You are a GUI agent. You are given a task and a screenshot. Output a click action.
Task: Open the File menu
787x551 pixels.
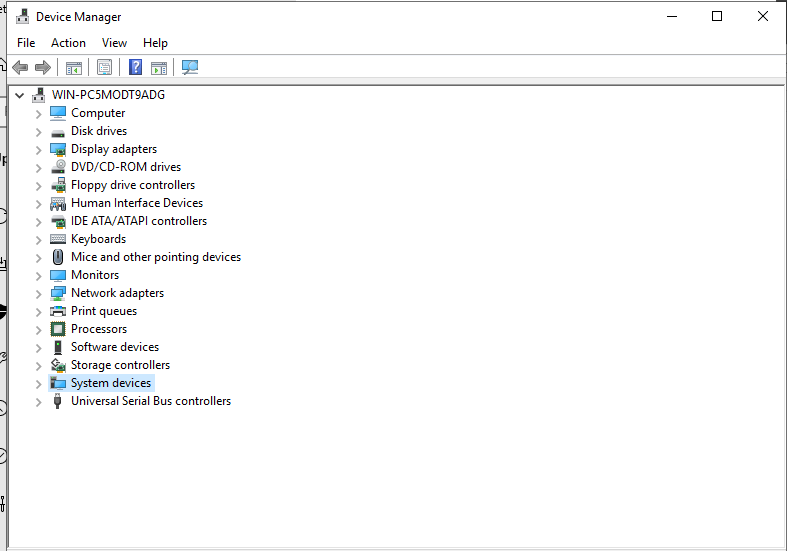[26, 43]
